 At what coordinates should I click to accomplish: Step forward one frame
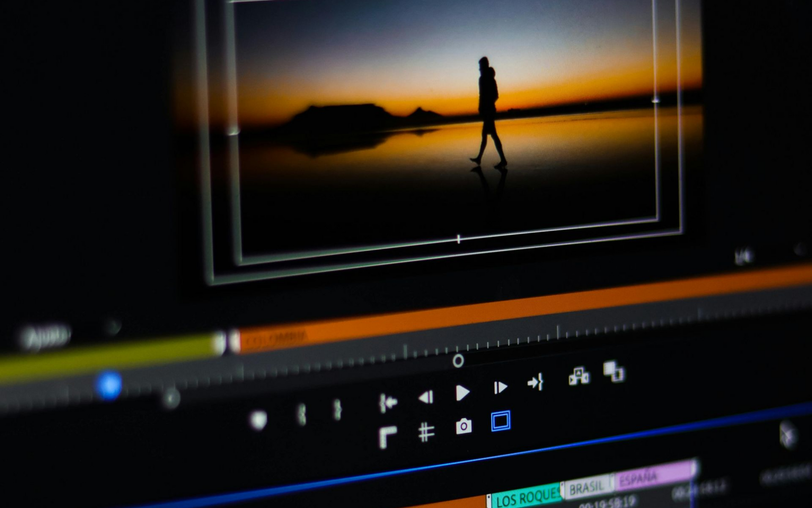point(500,387)
